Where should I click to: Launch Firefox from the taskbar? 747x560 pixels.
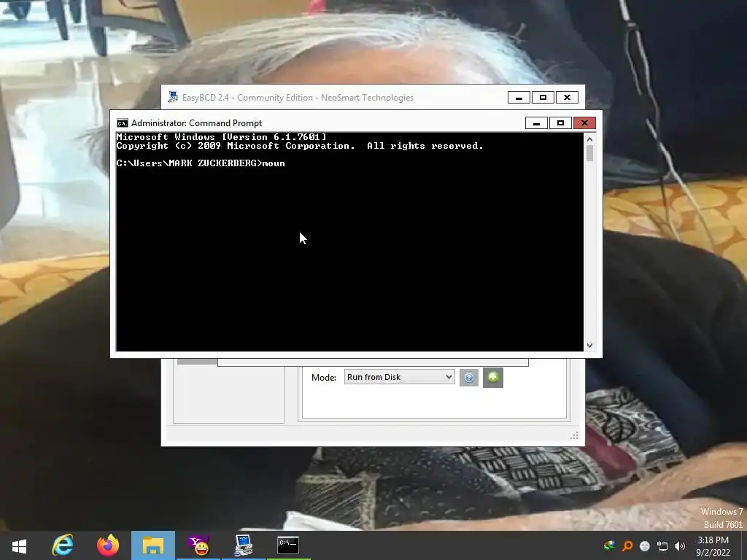click(x=108, y=545)
